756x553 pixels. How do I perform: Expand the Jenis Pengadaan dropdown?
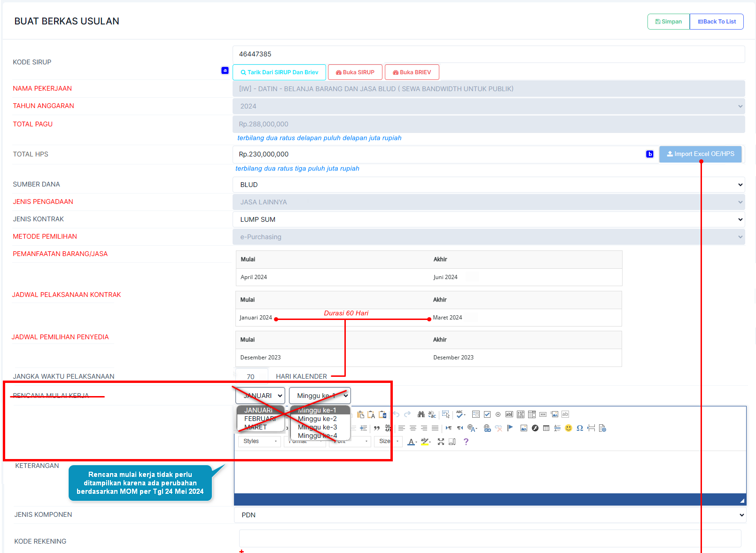point(489,202)
